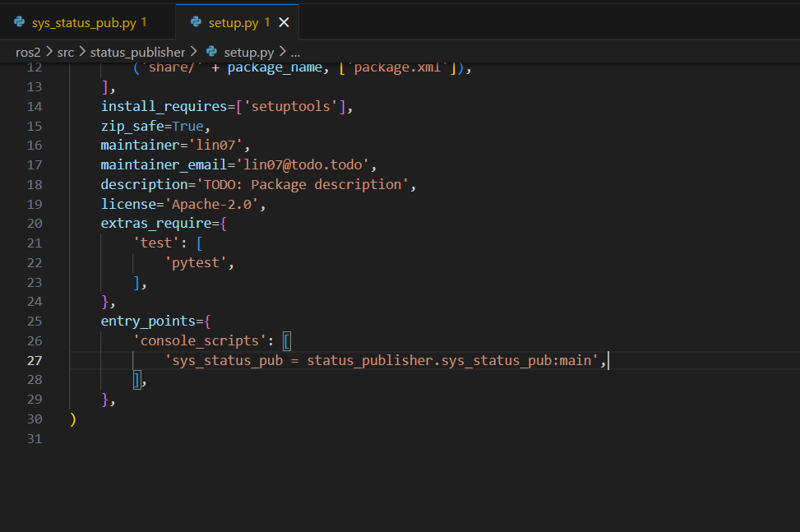Click the 'setuptools' string

click(x=291, y=107)
